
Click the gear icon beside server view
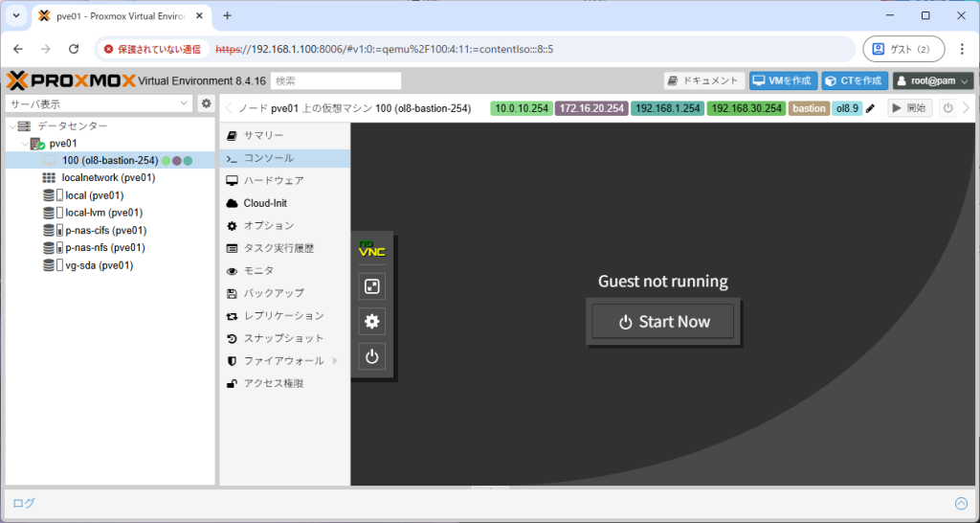pyautogui.click(x=206, y=103)
